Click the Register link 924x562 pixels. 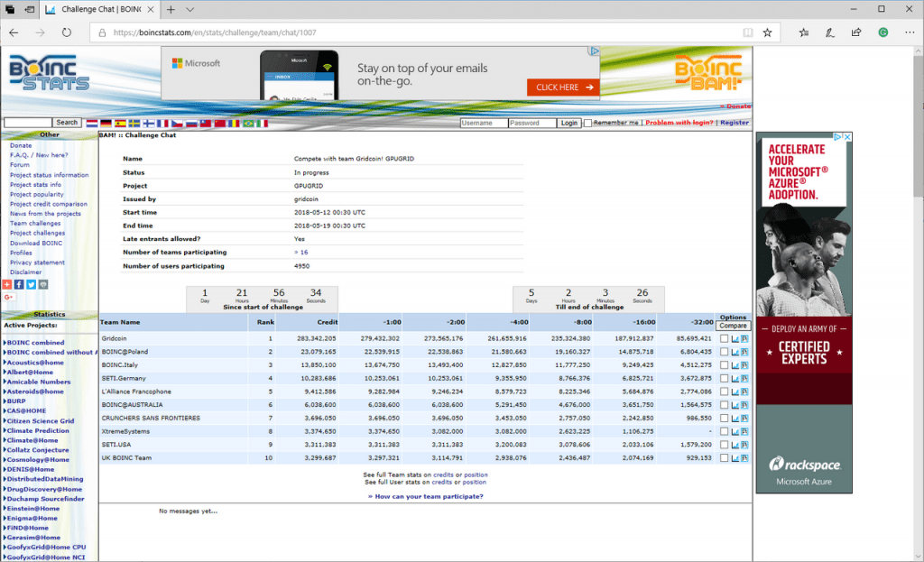point(735,123)
